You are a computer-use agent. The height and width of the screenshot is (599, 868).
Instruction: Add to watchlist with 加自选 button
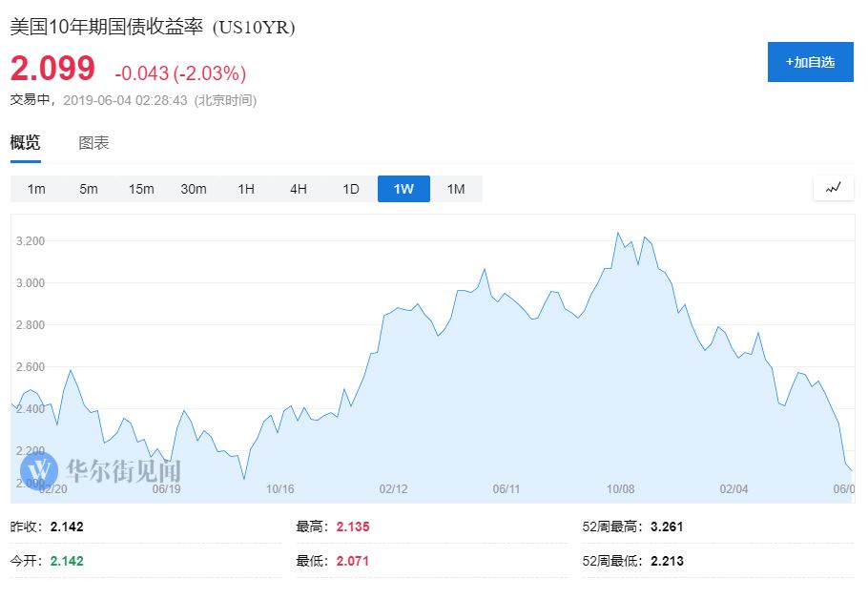810,62
